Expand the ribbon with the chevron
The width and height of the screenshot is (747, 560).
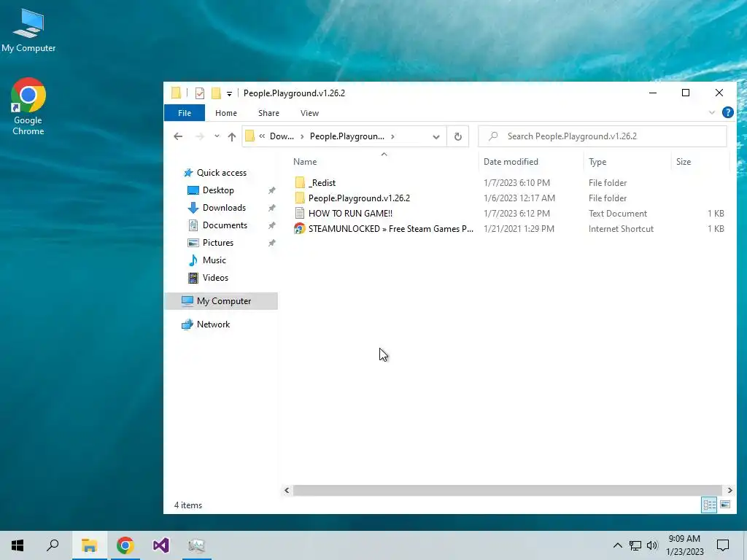coord(712,113)
